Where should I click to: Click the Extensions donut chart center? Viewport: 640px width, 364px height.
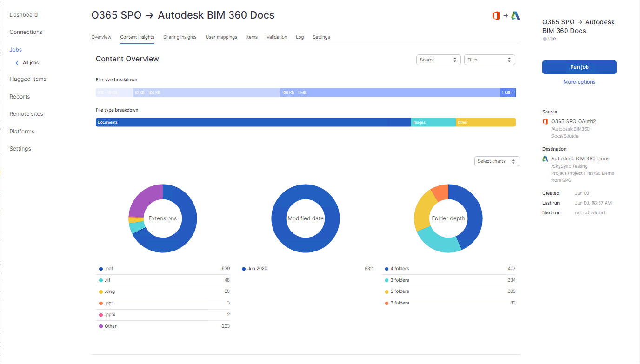coord(163,218)
